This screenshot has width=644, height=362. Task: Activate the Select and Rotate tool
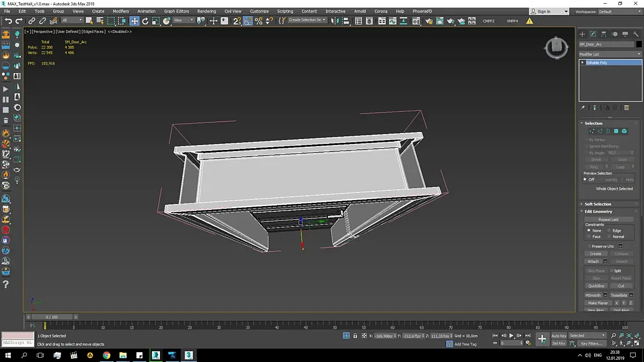145,21
